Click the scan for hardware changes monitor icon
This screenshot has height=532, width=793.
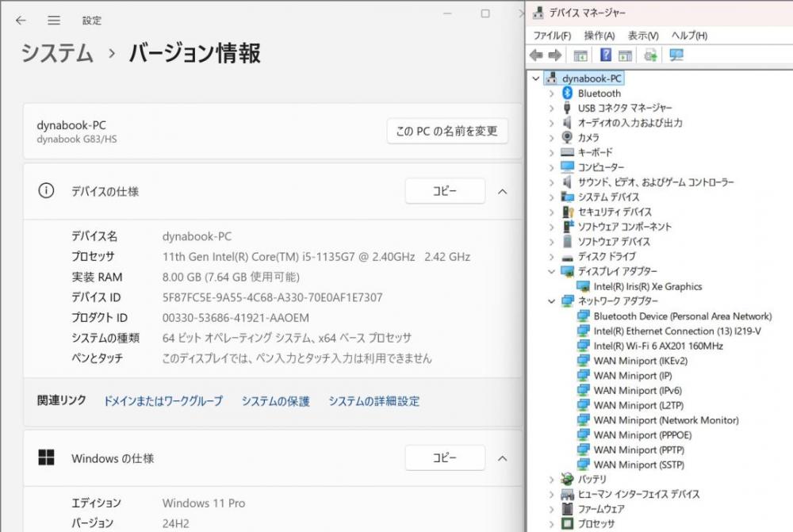point(676,55)
